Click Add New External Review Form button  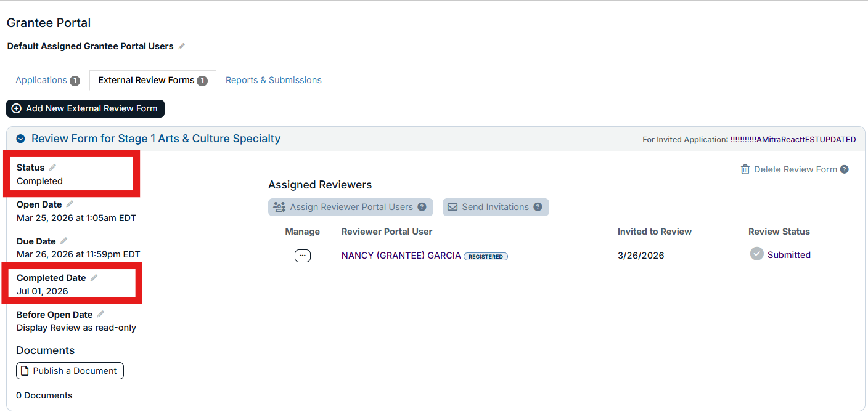pos(85,108)
